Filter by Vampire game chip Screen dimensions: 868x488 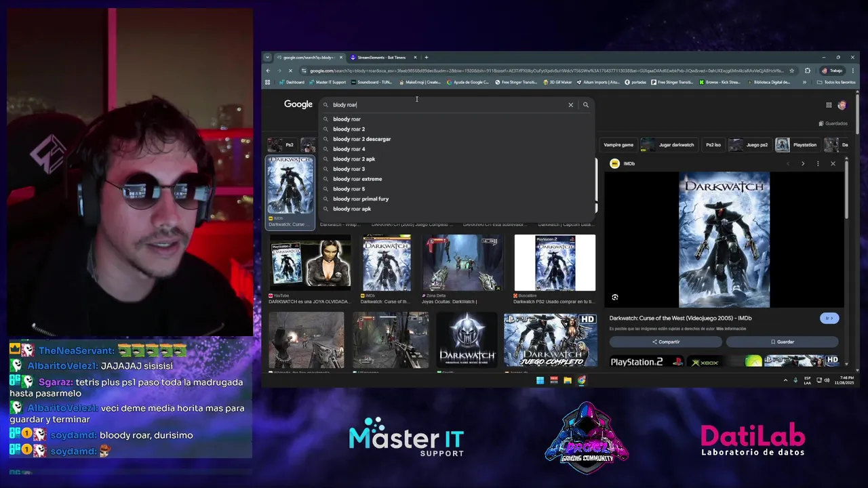(x=618, y=144)
